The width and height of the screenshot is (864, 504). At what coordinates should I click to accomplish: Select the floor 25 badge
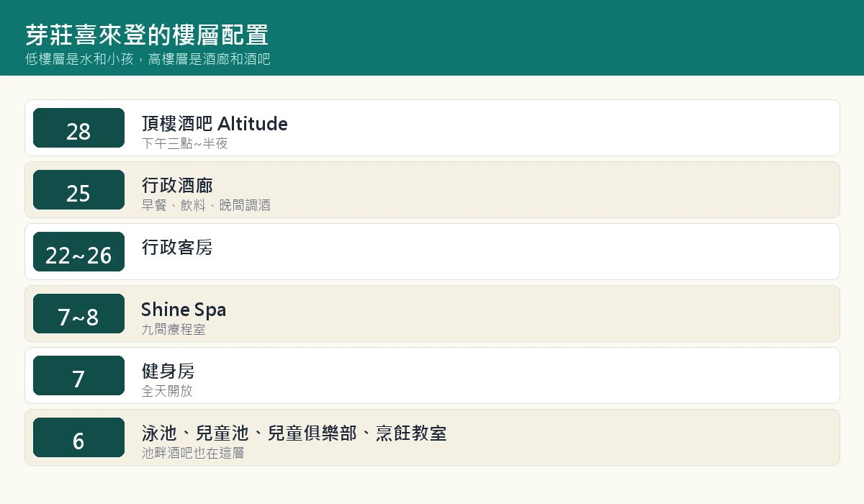tap(78, 190)
